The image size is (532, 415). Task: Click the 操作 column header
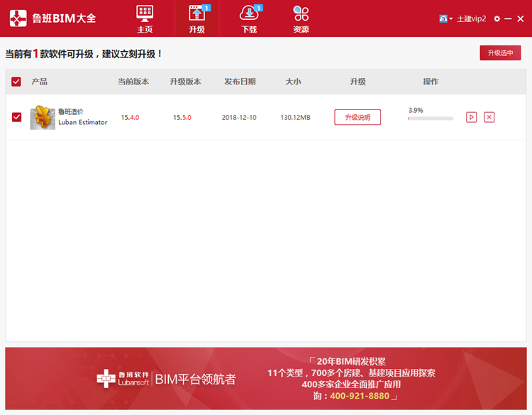pyautogui.click(x=431, y=82)
